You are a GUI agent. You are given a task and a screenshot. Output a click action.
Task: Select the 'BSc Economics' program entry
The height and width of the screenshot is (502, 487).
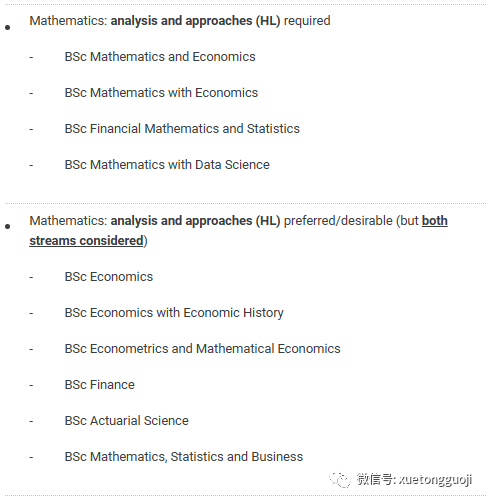pos(109,277)
